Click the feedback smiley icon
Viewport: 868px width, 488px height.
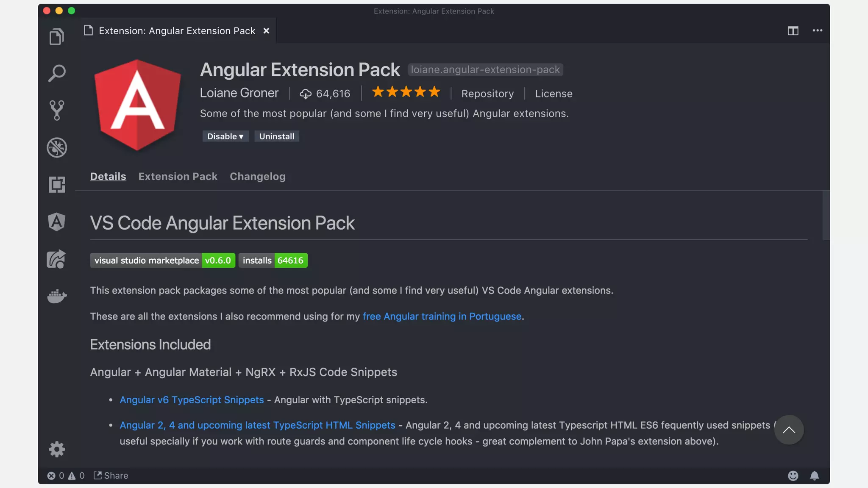[x=793, y=475]
